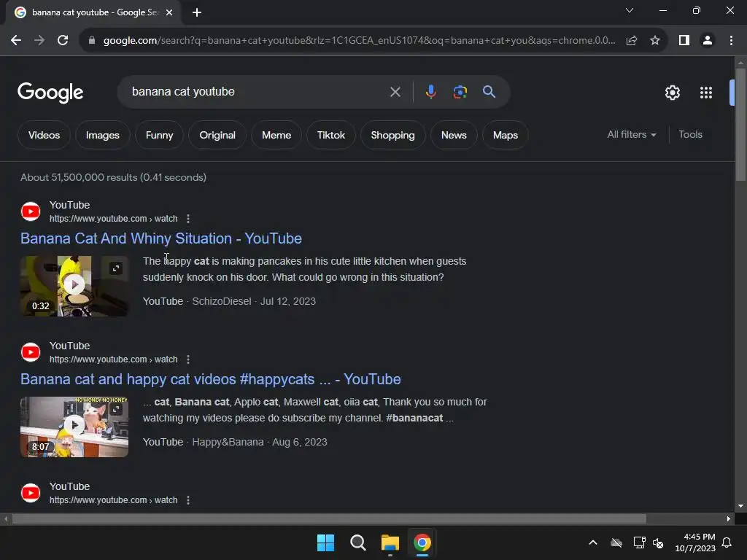The image size is (747, 560).
Task: Close the banana cat youtube tab
Action: (x=169, y=12)
